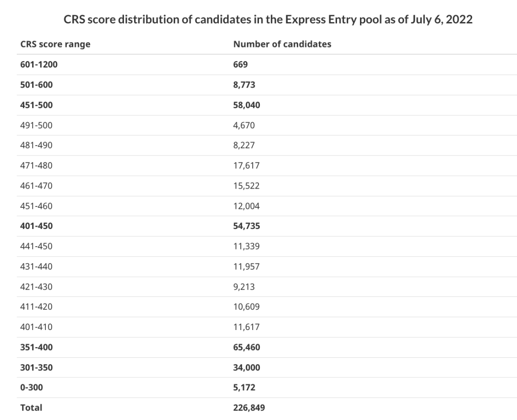Screen dimensions: 517x420
Task: Click the 601-1200 score range row
Action: click(267, 65)
